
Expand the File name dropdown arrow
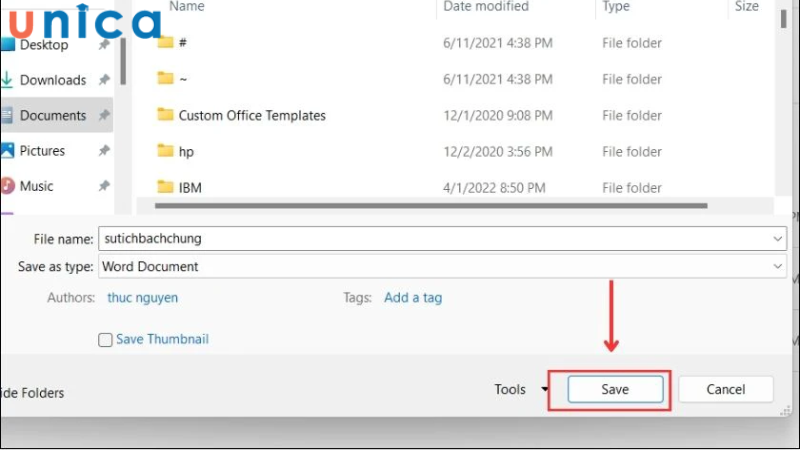pyautogui.click(x=778, y=239)
